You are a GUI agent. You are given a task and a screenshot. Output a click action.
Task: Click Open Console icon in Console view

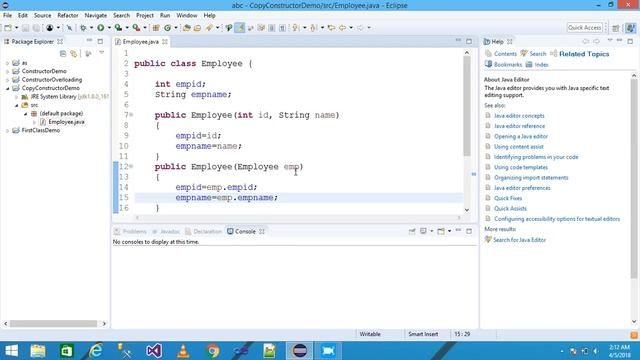pos(441,231)
